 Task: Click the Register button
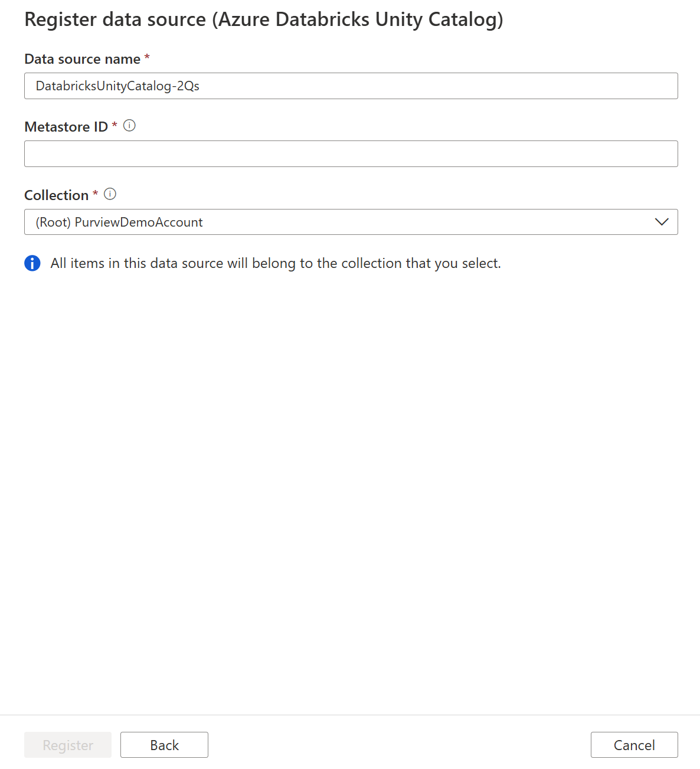point(67,745)
